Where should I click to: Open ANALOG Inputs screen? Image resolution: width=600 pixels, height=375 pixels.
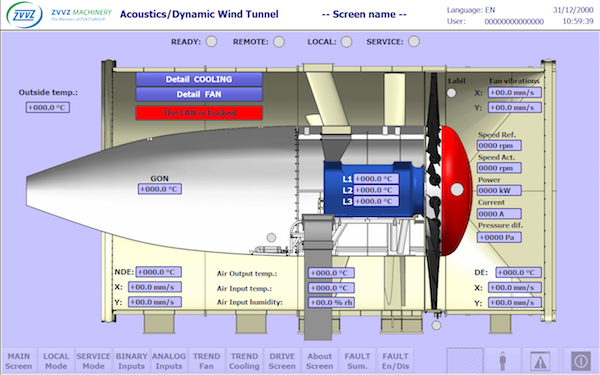pos(169,361)
